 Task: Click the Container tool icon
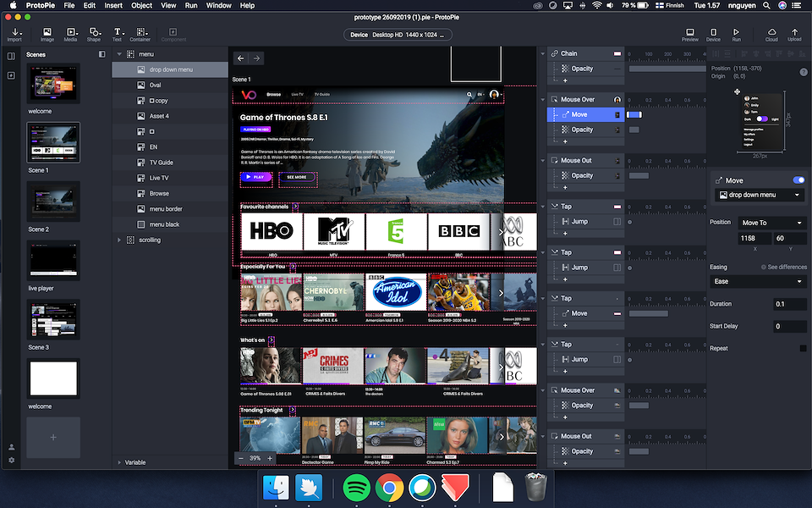[140, 34]
